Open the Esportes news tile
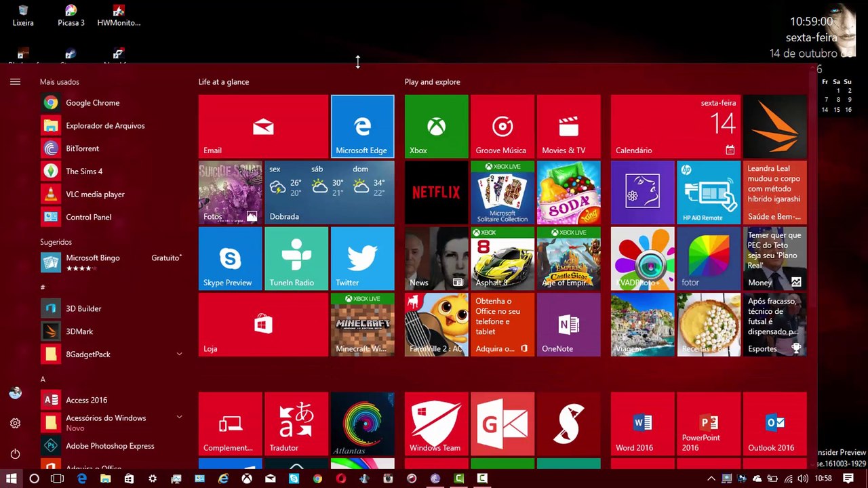 click(775, 325)
